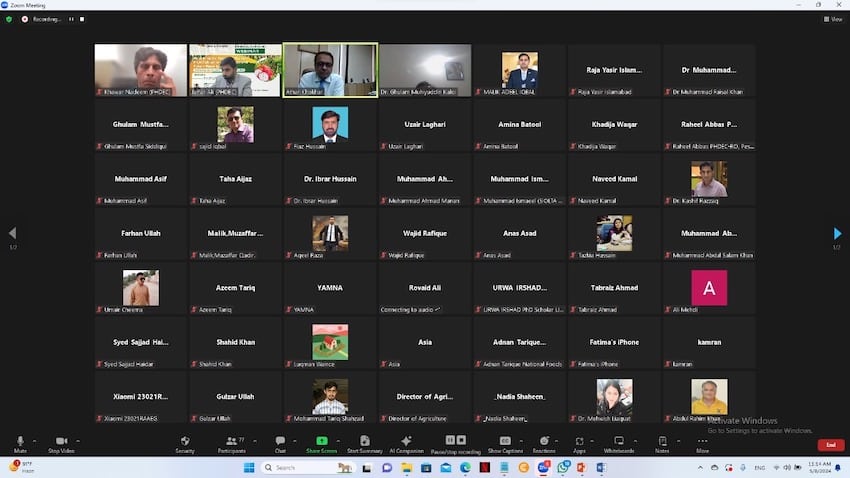This screenshot has width=850, height=478.
Task: Click the green Share Screen button
Action: (322, 443)
